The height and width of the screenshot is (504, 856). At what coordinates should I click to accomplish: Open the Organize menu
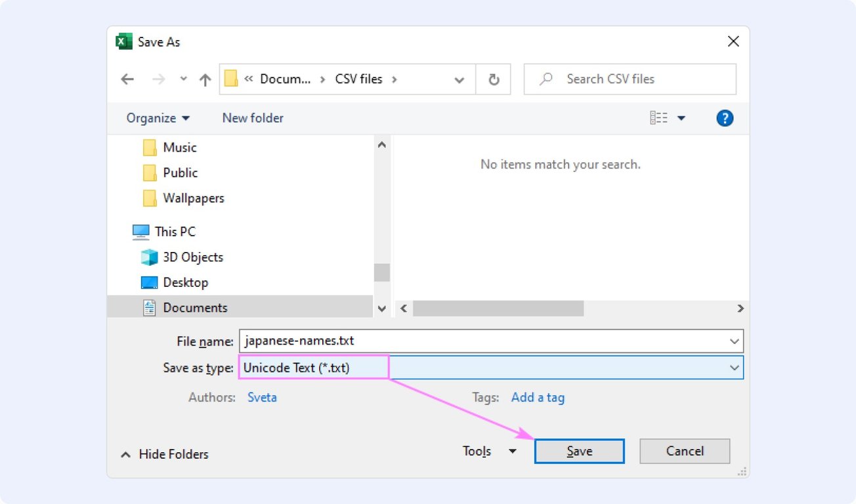(x=158, y=118)
